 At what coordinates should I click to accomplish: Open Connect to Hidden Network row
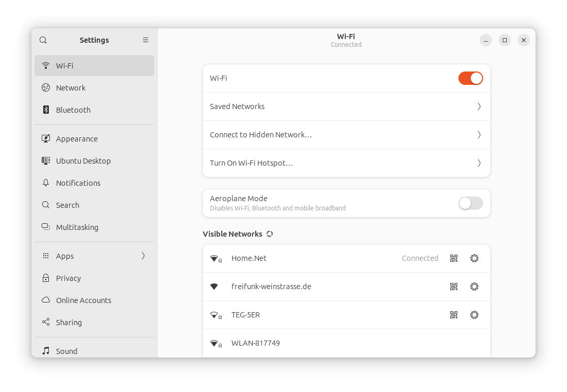click(346, 135)
